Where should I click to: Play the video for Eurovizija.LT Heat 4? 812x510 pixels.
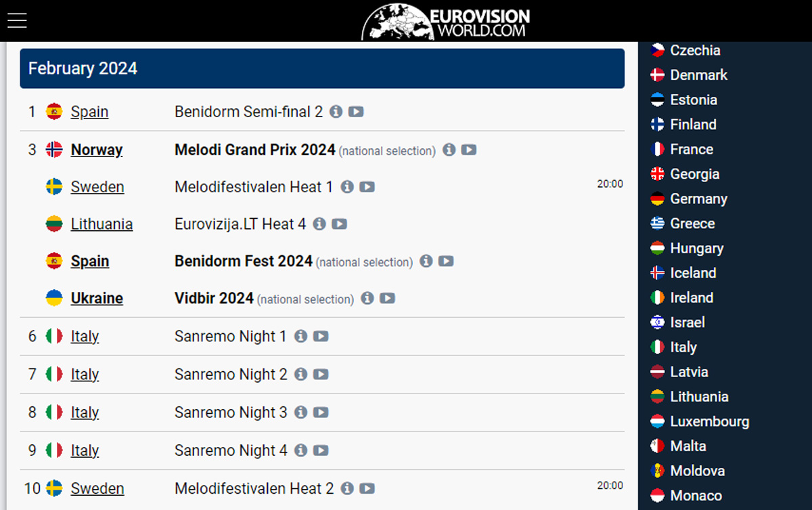pos(338,224)
